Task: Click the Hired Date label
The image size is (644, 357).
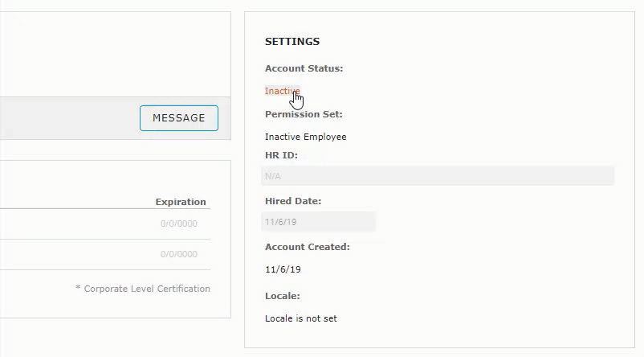Action: coord(292,201)
